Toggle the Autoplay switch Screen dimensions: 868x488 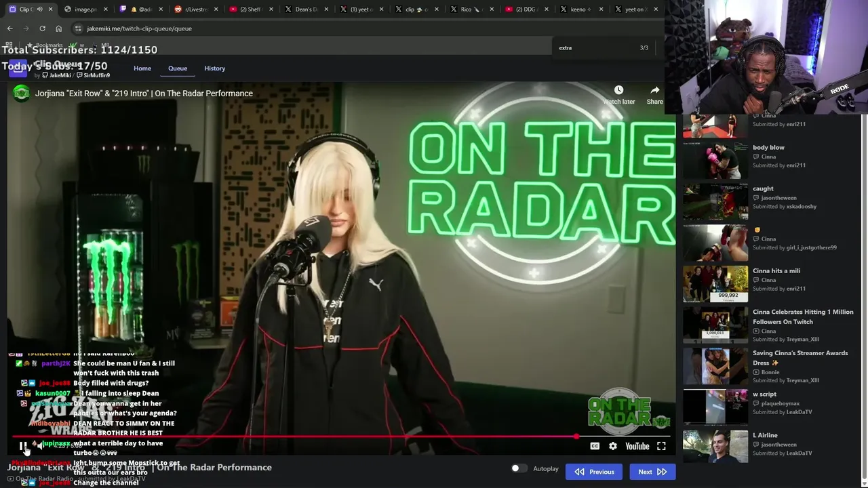click(x=519, y=468)
